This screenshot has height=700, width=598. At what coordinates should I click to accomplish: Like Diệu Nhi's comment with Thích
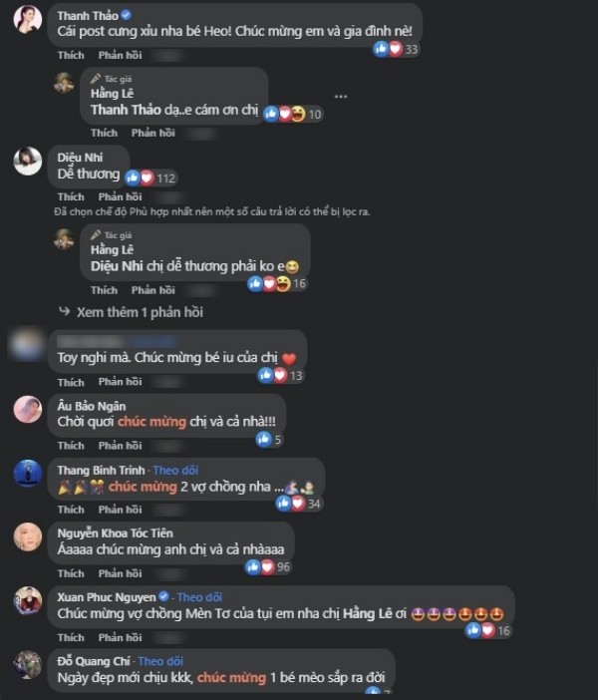71,196
